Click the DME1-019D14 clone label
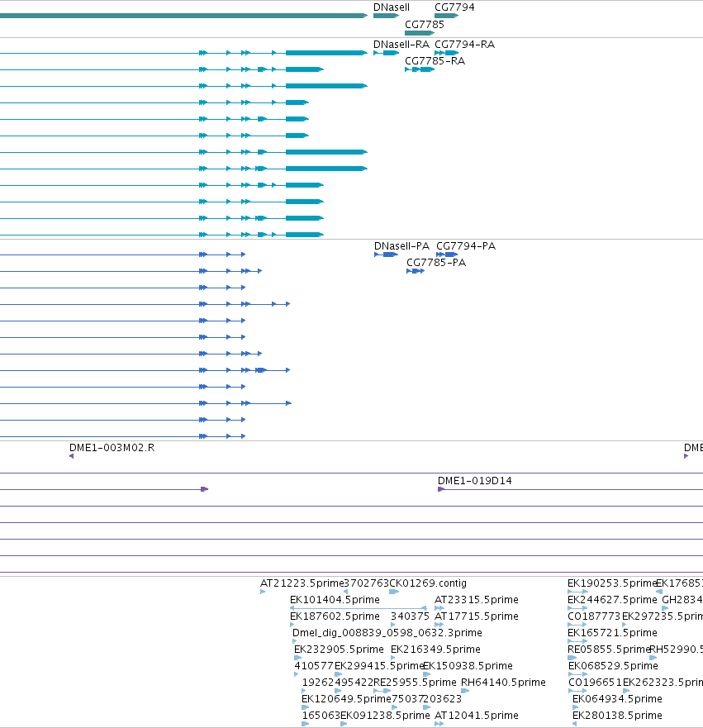The height and width of the screenshot is (728, 703). [x=475, y=481]
